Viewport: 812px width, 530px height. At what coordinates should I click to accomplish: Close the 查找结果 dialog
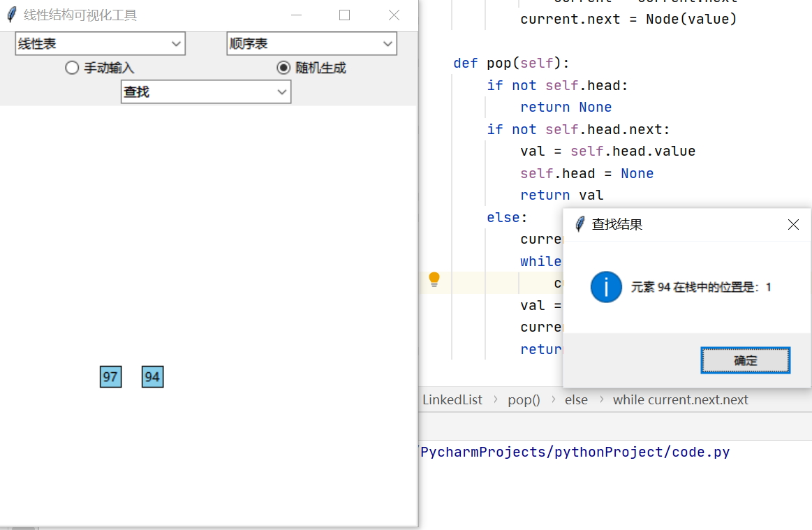point(793,224)
